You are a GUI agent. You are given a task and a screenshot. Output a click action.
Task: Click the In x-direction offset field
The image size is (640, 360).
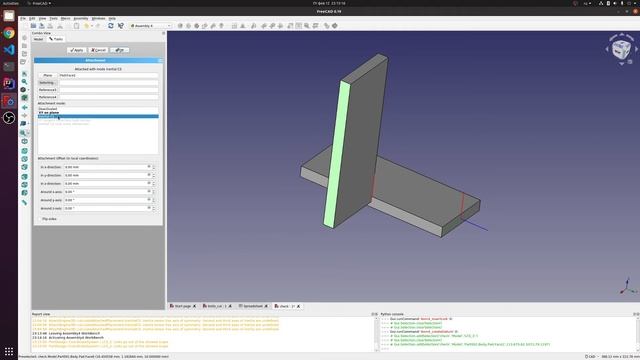[107, 167]
